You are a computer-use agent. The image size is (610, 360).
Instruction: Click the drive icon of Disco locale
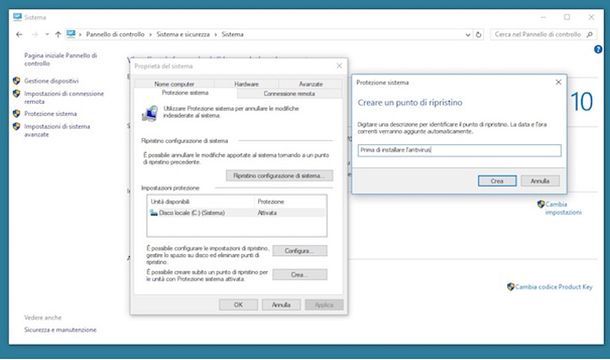(x=154, y=213)
